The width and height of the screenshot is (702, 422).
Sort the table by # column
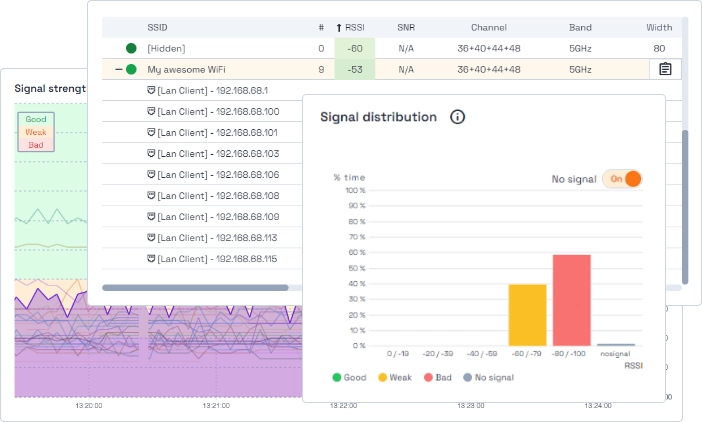(x=321, y=28)
